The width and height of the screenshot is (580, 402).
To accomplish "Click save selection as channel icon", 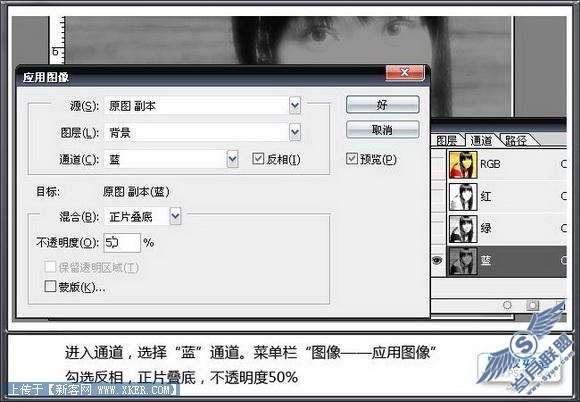I will (532, 305).
